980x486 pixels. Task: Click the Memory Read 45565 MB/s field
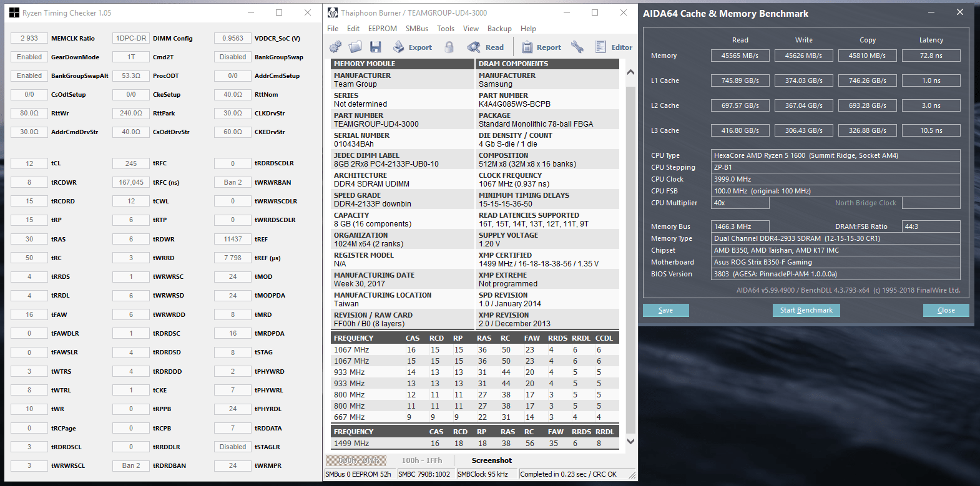pyautogui.click(x=740, y=56)
